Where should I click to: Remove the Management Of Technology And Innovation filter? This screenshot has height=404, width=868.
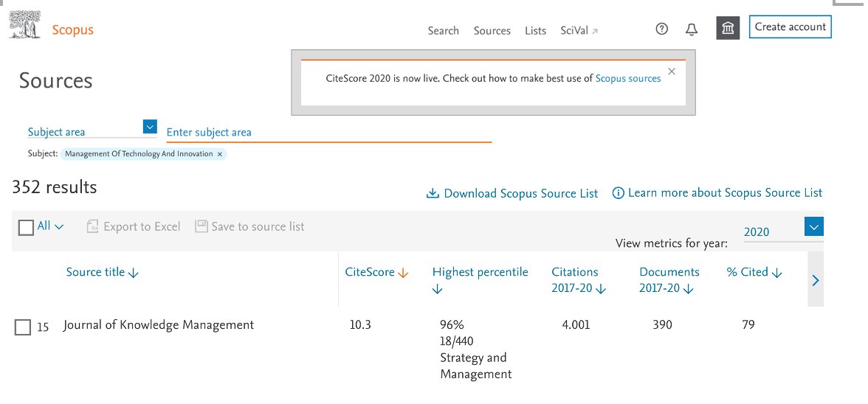220,154
